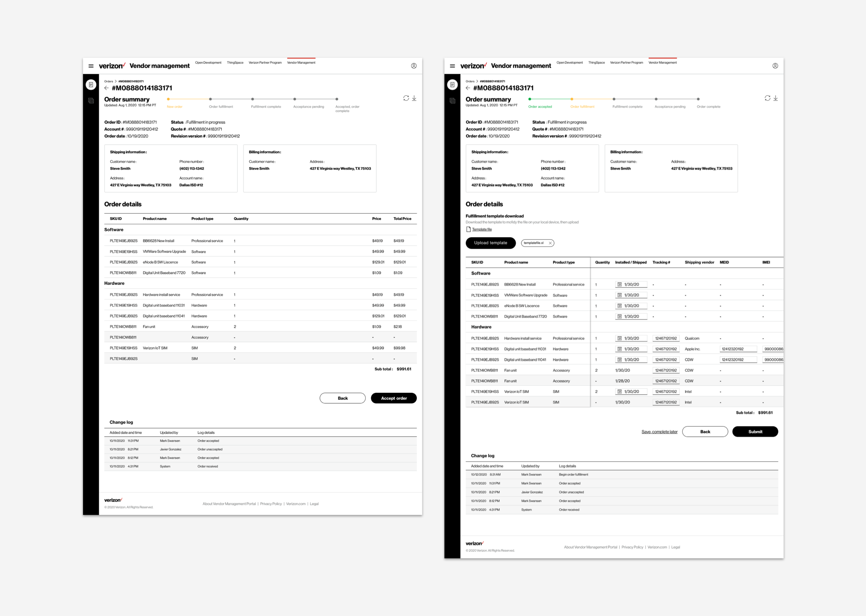866x616 pixels.
Task: Click the Template file document icon
Action: [468, 229]
